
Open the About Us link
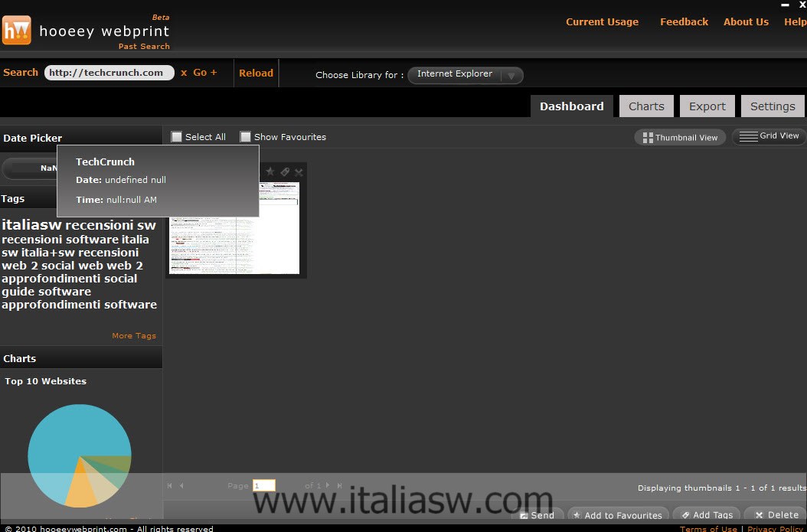[746, 22]
